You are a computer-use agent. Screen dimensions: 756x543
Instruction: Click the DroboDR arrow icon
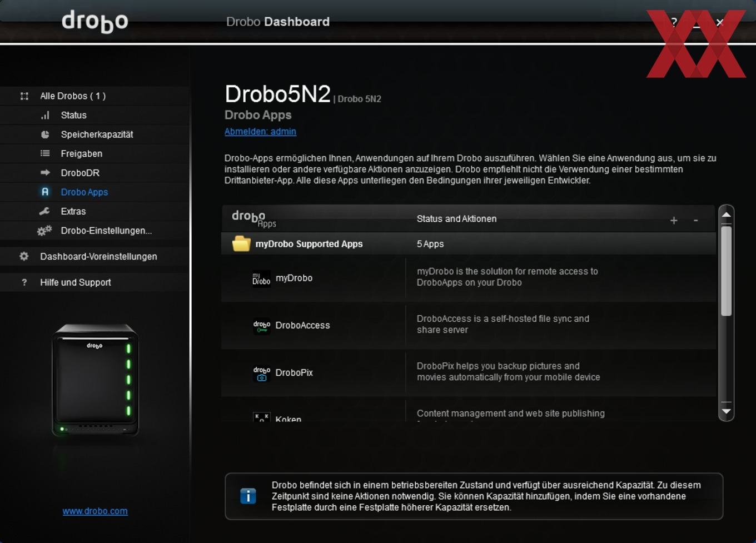point(45,172)
